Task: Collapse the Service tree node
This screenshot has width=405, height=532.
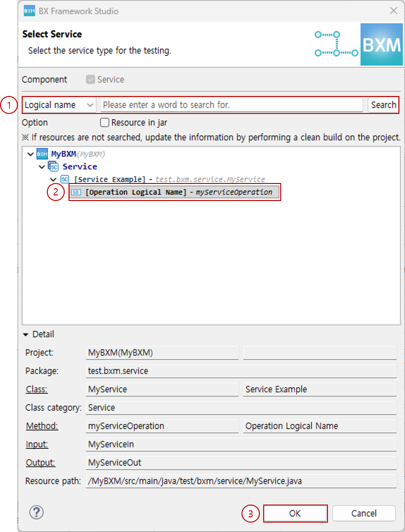Action: 42,166
